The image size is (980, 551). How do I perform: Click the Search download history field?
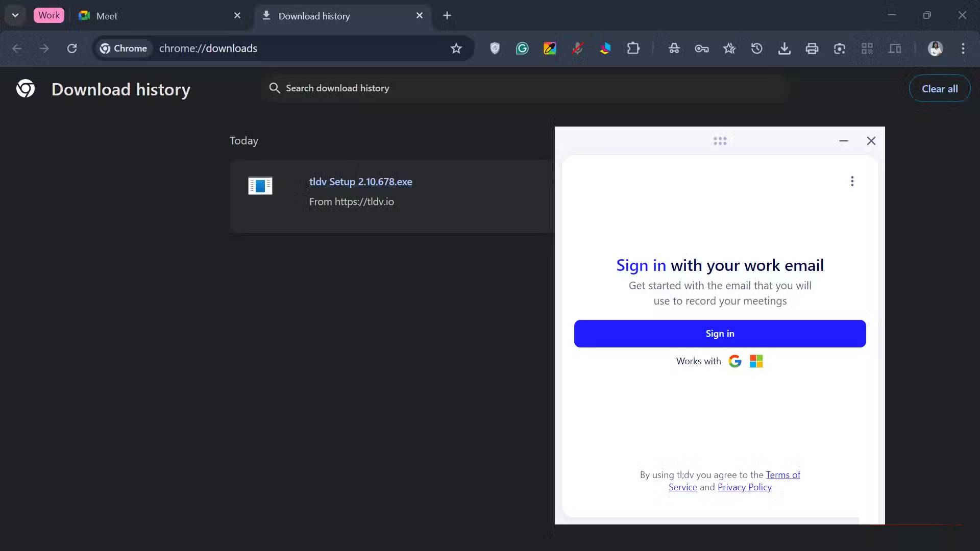click(526, 88)
